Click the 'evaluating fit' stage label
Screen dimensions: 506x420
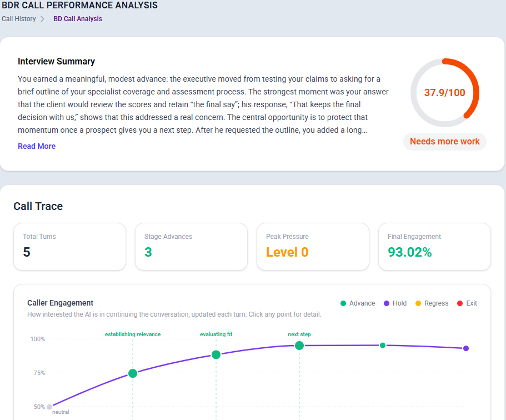[216, 334]
